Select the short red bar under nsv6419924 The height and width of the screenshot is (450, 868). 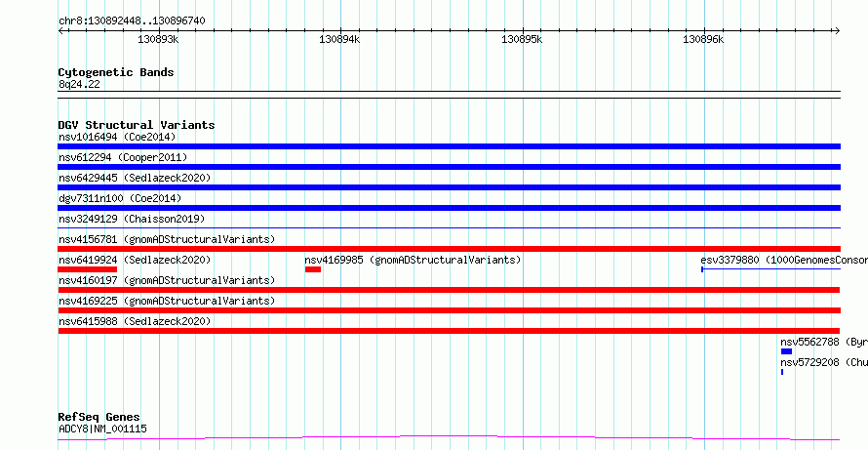(87, 269)
